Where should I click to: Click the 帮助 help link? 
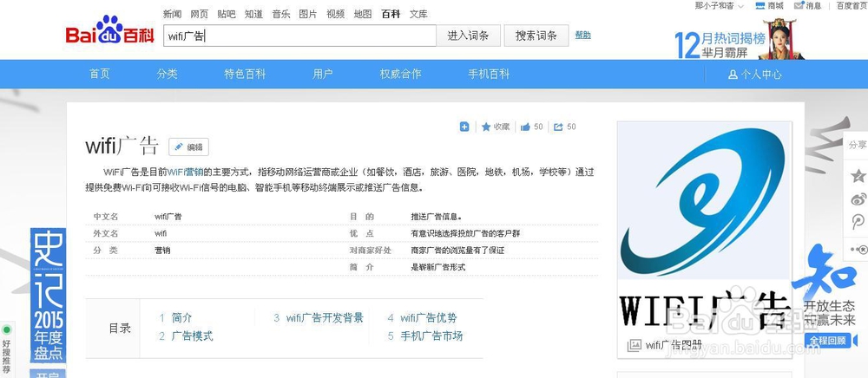(x=583, y=35)
